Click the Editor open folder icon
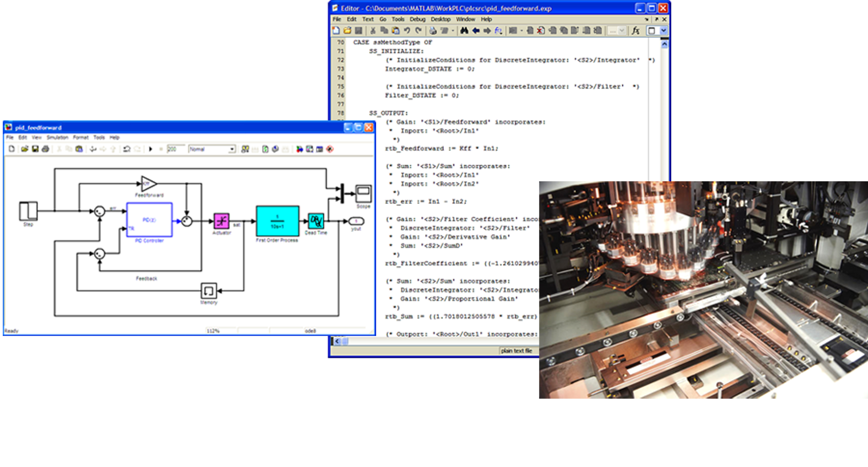868x467 pixels. click(x=347, y=31)
